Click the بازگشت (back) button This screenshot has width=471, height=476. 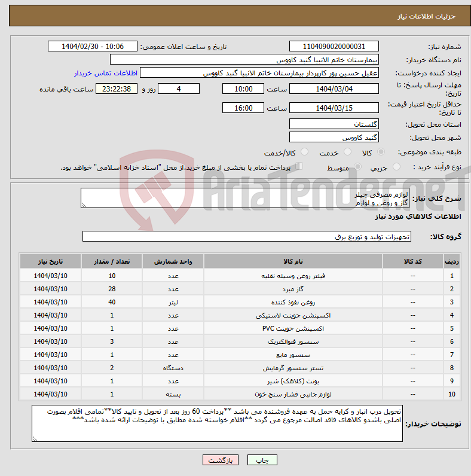click(221, 460)
